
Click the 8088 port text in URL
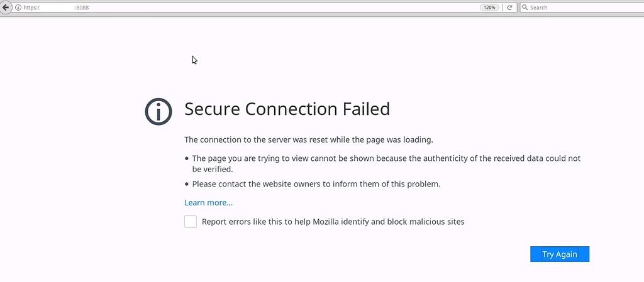[82, 8]
